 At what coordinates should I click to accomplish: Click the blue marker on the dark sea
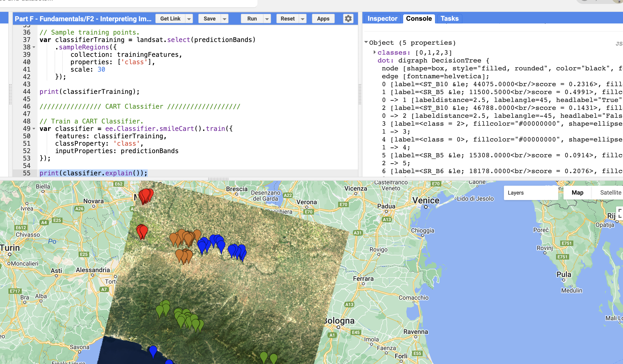[x=153, y=350]
